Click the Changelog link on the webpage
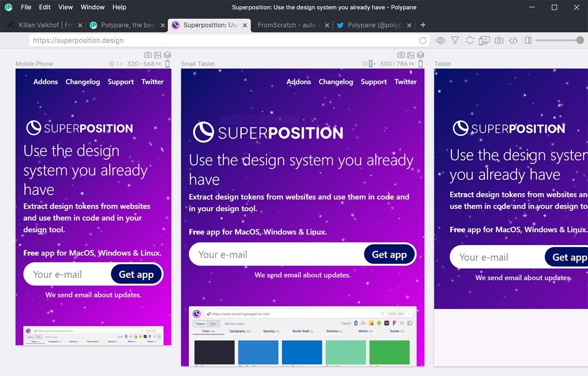The width and height of the screenshot is (588, 376). click(82, 82)
